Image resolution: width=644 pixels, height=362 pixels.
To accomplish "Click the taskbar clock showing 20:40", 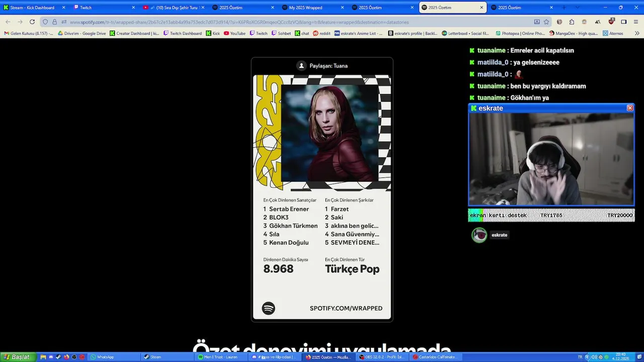I will tap(621, 357).
